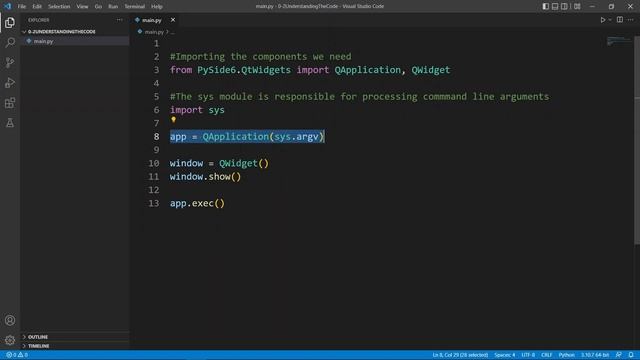
Task: Click the feedback icon in the status bar
Action: coord(619,355)
